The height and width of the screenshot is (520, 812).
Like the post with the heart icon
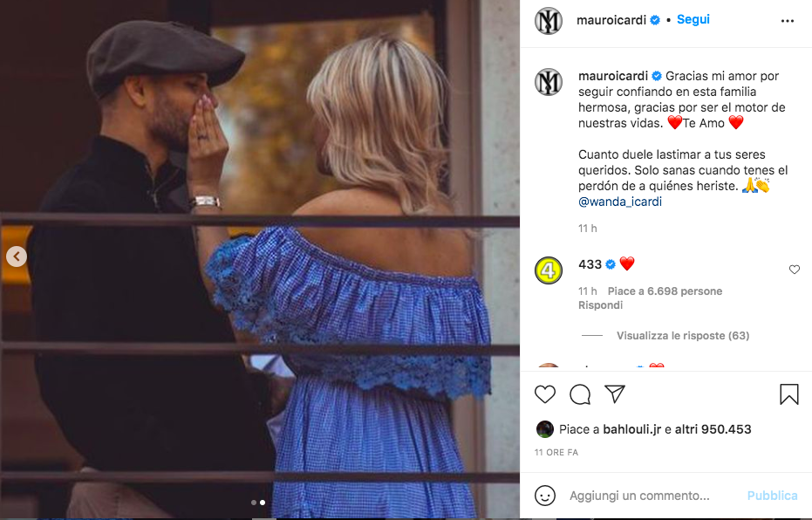tap(545, 394)
